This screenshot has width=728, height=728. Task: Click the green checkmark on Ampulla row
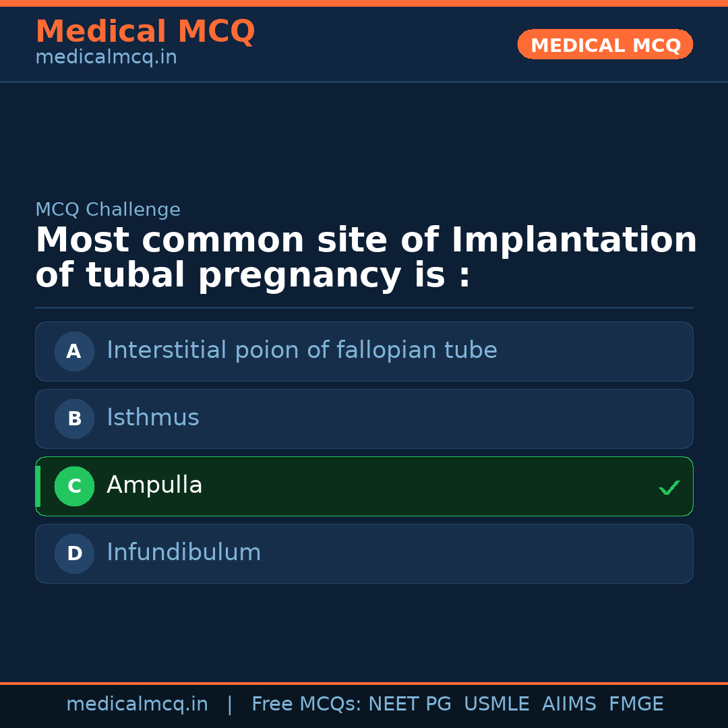pos(669,487)
